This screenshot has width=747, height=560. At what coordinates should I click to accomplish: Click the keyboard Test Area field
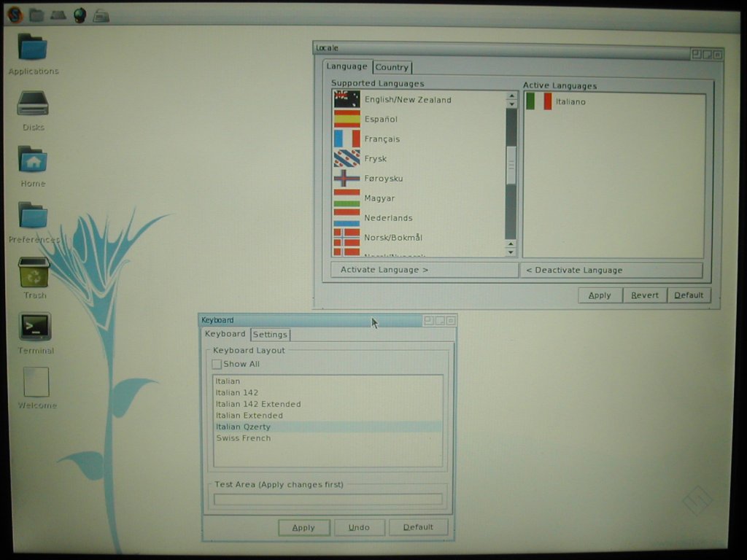[328, 499]
